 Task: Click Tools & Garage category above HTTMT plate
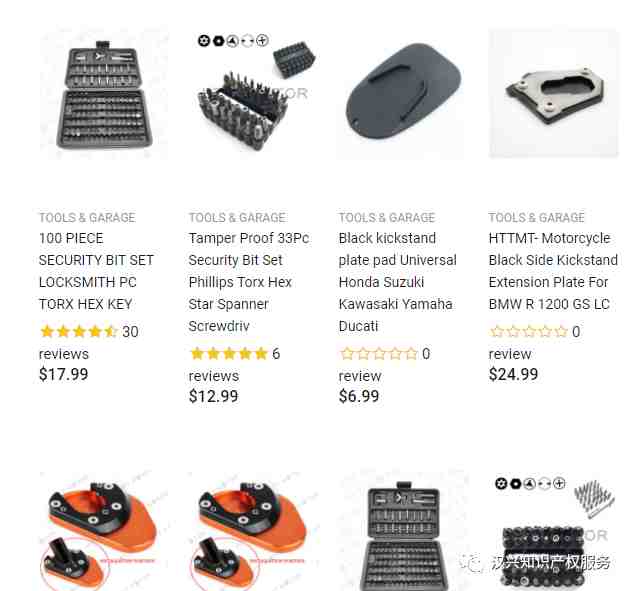(x=536, y=218)
